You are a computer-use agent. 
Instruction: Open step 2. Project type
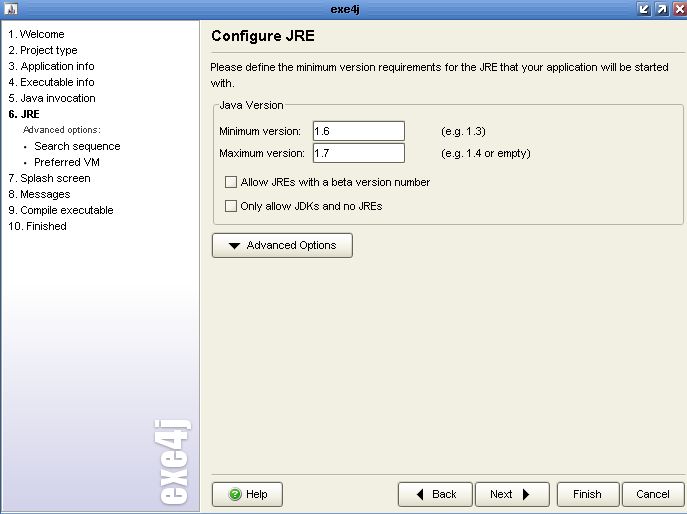[x=43, y=50]
